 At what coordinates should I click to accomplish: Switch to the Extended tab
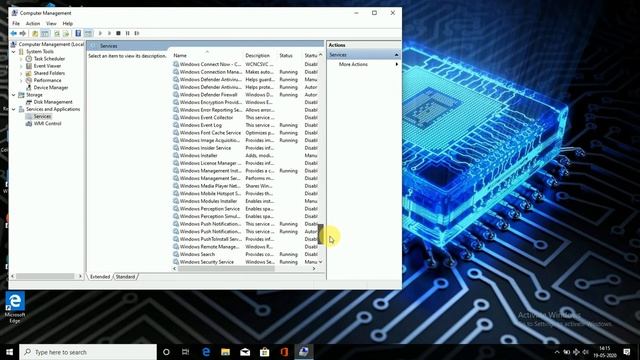click(100, 277)
